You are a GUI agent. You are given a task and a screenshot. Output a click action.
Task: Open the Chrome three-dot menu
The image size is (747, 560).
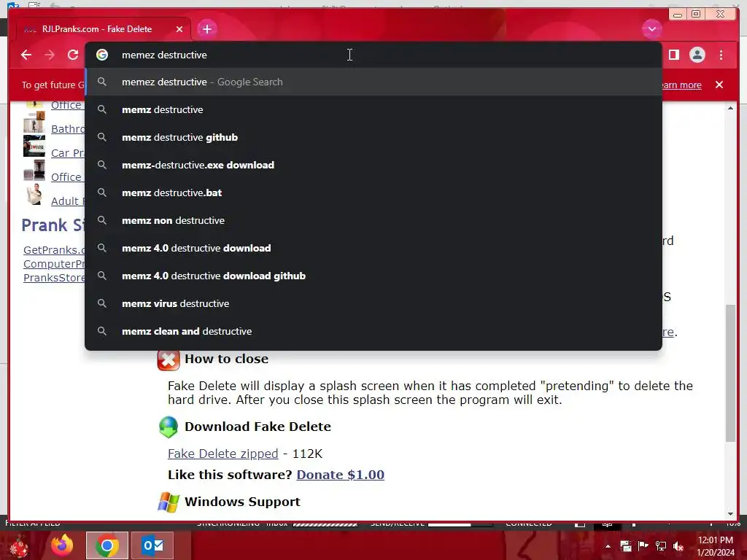(x=721, y=55)
